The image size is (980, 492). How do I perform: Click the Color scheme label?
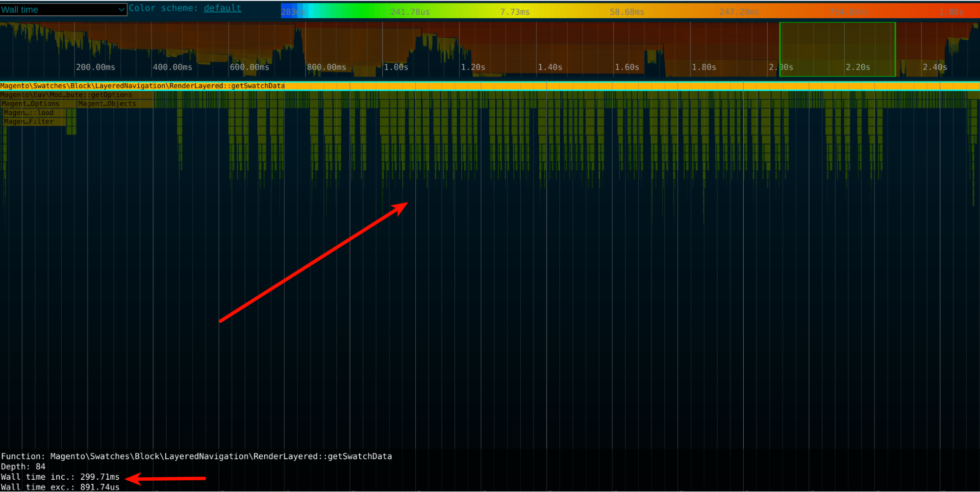pos(163,8)
